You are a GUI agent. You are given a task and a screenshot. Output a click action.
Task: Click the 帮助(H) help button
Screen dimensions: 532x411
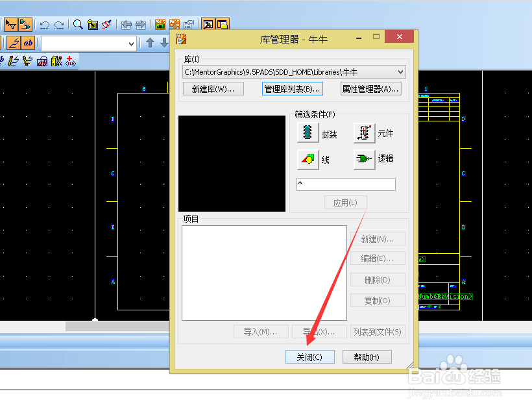(x=367, y=357)
